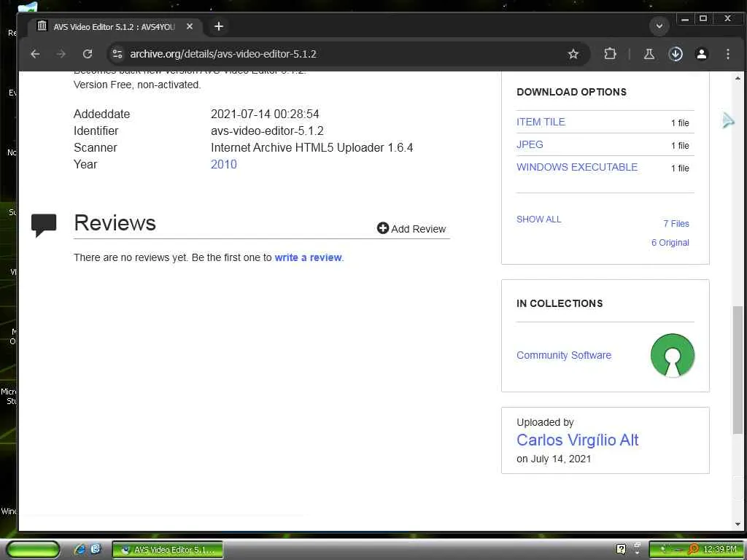Click the identifier value avs-video-editor-5.1.2

pyautogui.click(x=267, y=131)
